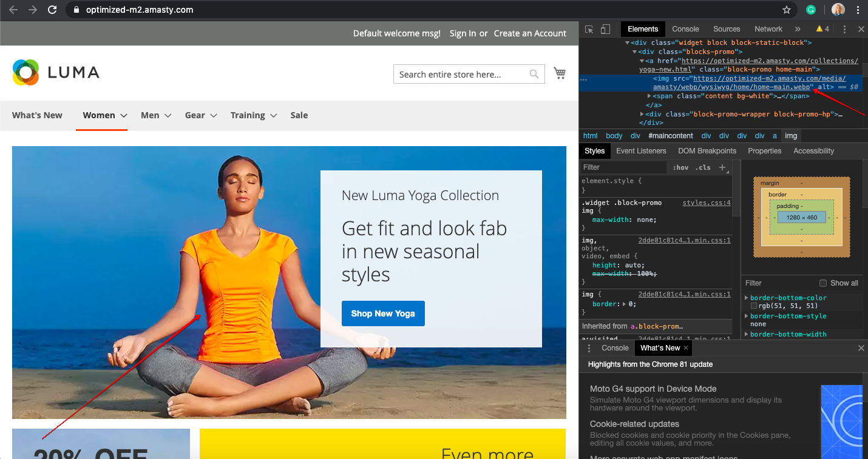Screen dimensions: 868x459
Task: Switch to the Network tab
Action: click(x=768, y=29)
